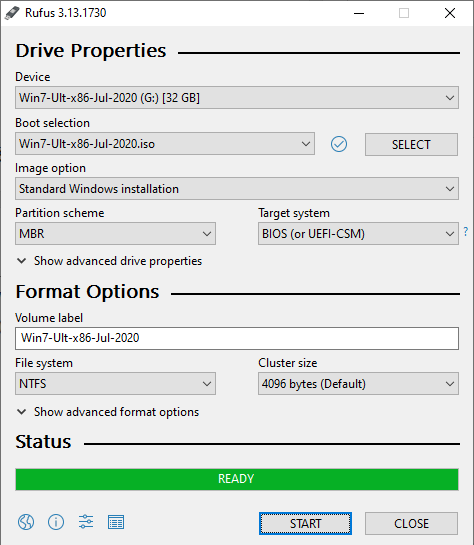Click the Status heading
Viewport: 474px width, 545px height.
pyautogui.click(x=43, y=442)
